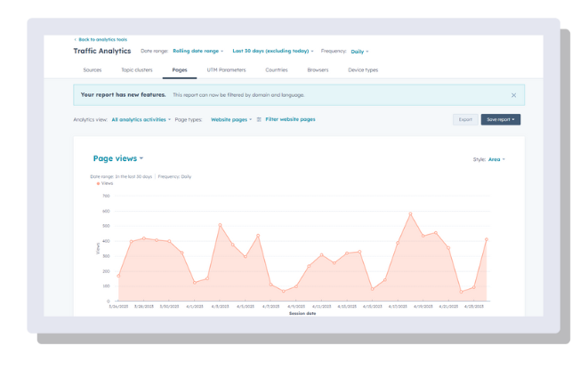Change the chart Style Area dropdown
Screen dimensions: 588x378
click(x=496, y=159)
